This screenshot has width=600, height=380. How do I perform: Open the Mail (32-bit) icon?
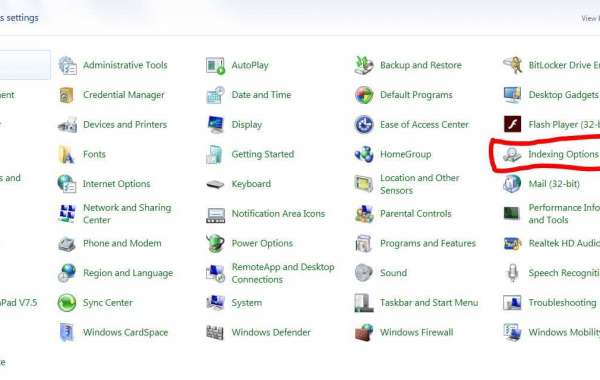[x=512, y=184]
